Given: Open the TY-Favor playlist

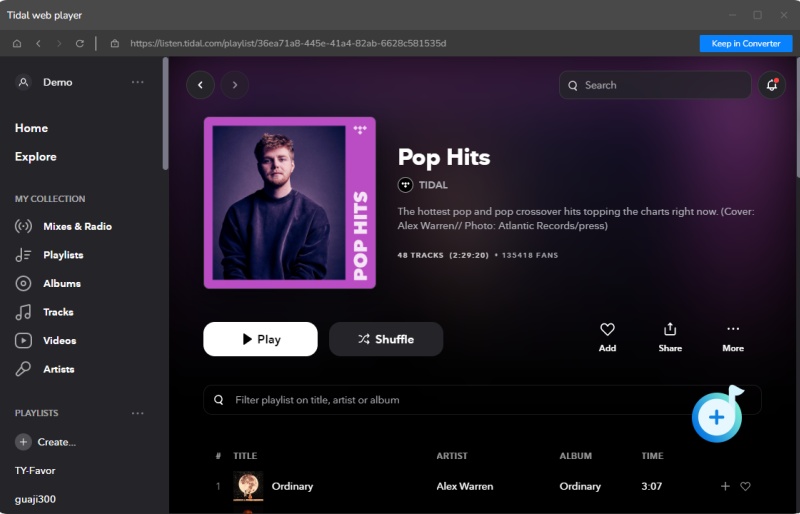Looking at the screenshot, I should click(x=35, y=471).
